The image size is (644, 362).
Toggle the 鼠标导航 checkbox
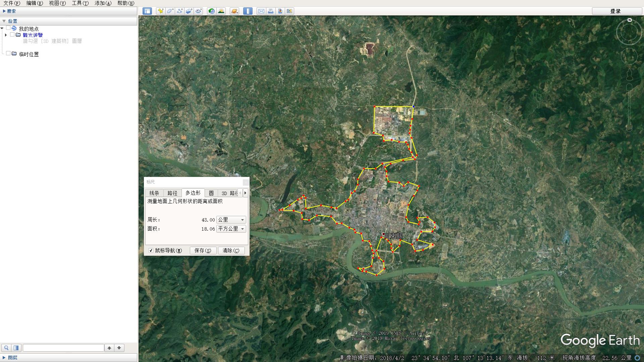click(151, 250)
